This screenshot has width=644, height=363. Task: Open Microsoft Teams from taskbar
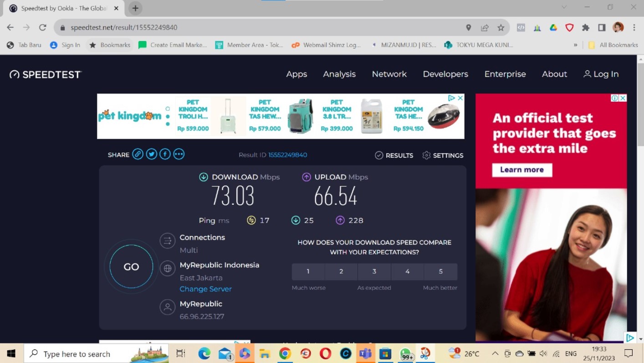365,353
